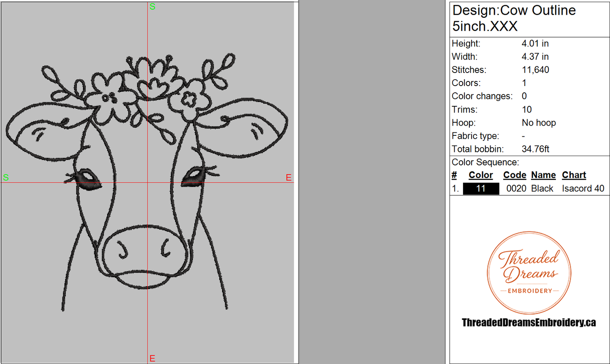Viewport: 610px width, 364px height.
Task: Click the 'Fabric type:' label
Action: [475, 136]
